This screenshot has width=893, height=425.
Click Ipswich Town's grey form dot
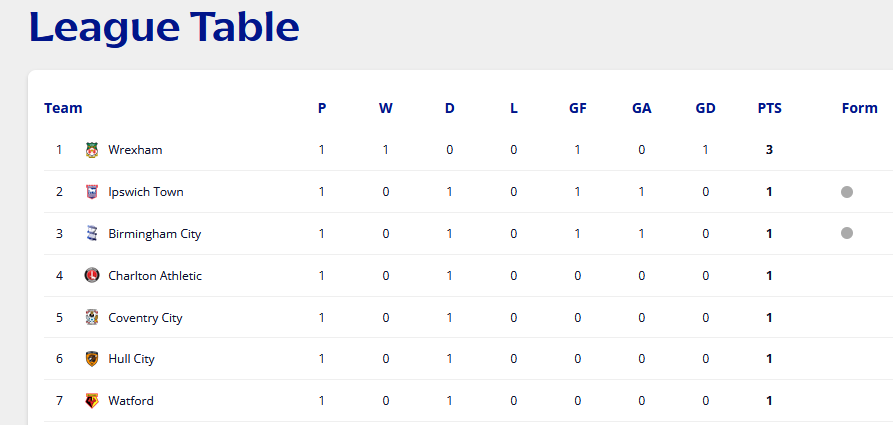pyautogui.click(x=847, y=192)
